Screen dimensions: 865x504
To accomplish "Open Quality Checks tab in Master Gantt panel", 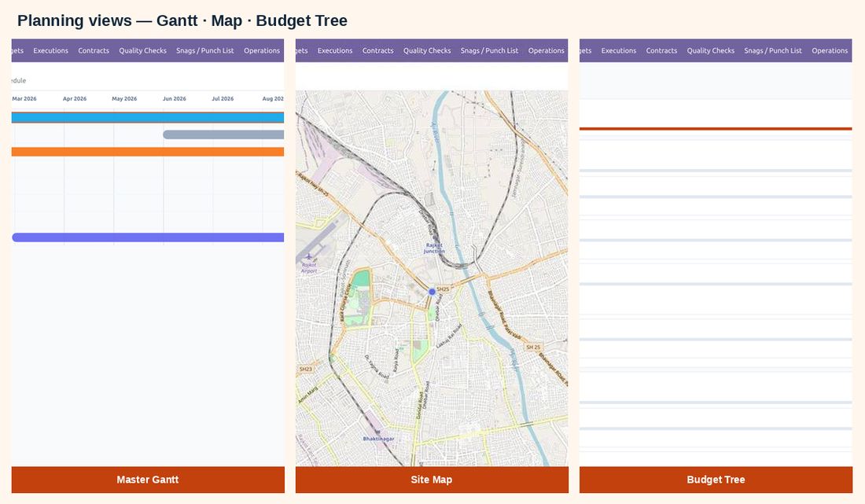I will click(x=142, y=50).
